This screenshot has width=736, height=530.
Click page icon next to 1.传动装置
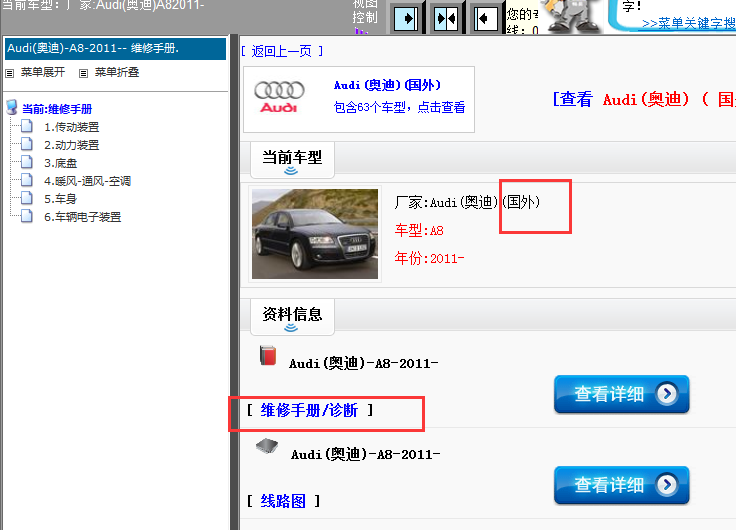pyautogui.click(x=27, y=126)
